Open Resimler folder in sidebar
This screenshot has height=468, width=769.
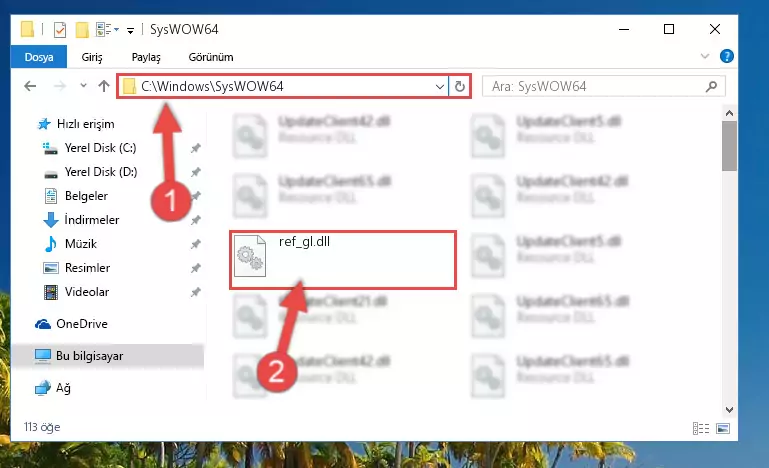tap(77, 267)
